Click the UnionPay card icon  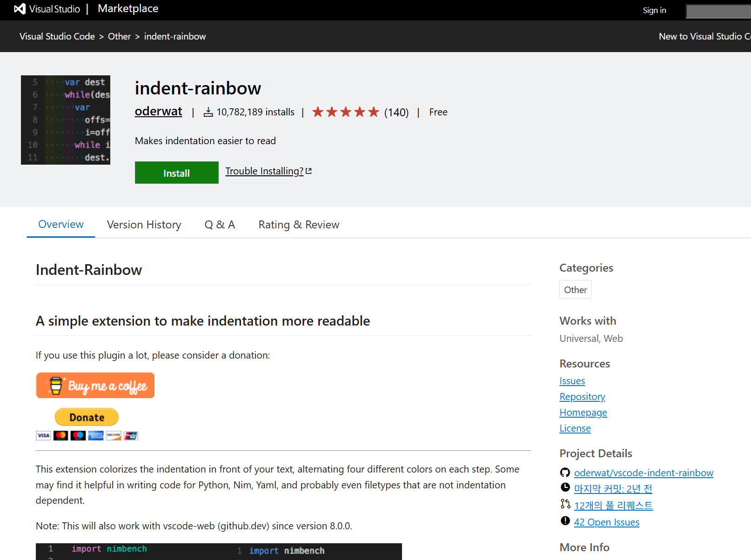pyautogui.click(x=131, y=435)
